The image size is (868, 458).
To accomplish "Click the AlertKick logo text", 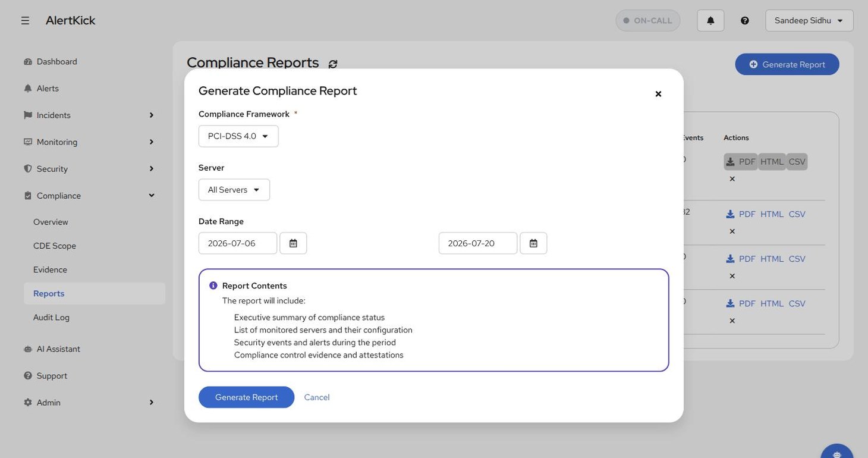I will (x=70, y=20).
